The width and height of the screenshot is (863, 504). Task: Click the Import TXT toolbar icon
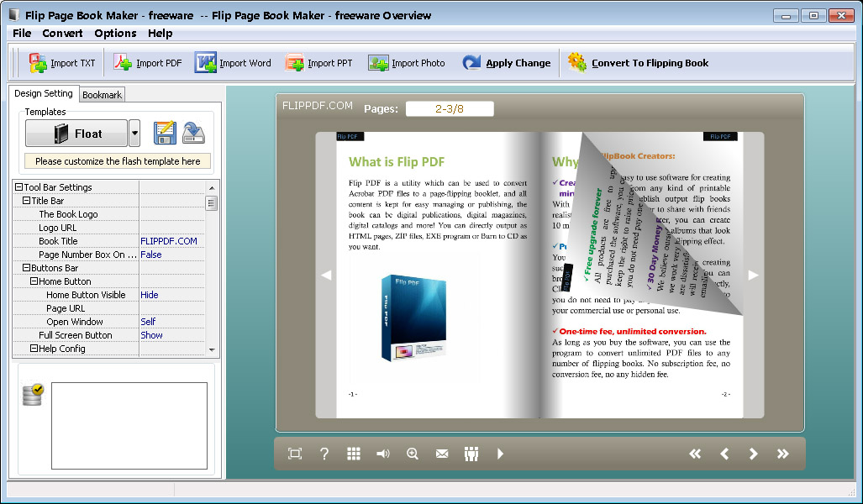pyautogui.click(x=37, y=62)
